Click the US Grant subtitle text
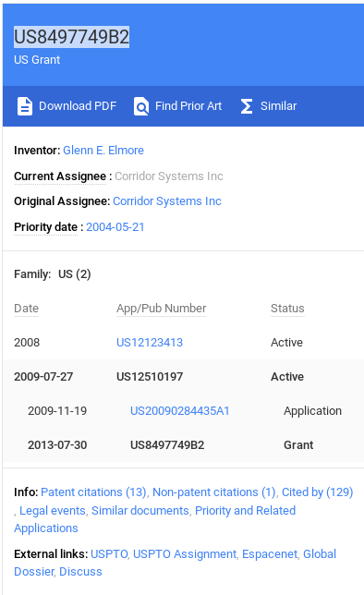Image resolution: width=364 pixels, height=595 pixels. click(37, 60)
